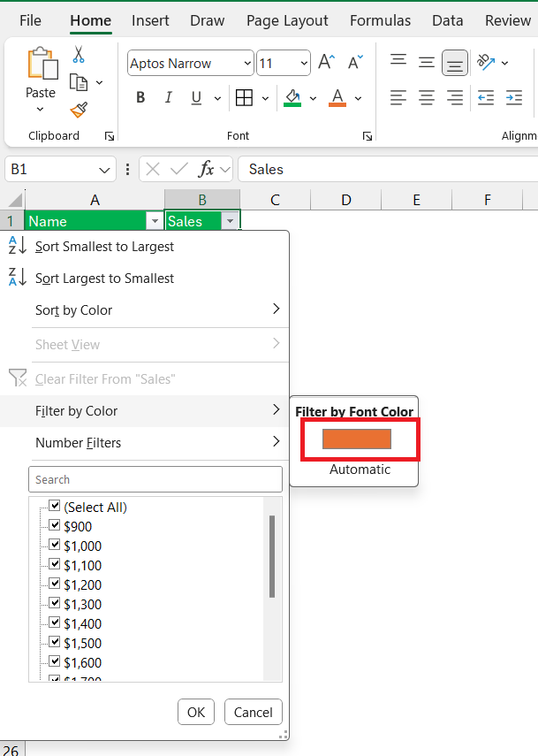The image size is (538, 756).
Task: Open the Font Color dropdown arrow
Action: pyautogui.click(x=359, y=98)
